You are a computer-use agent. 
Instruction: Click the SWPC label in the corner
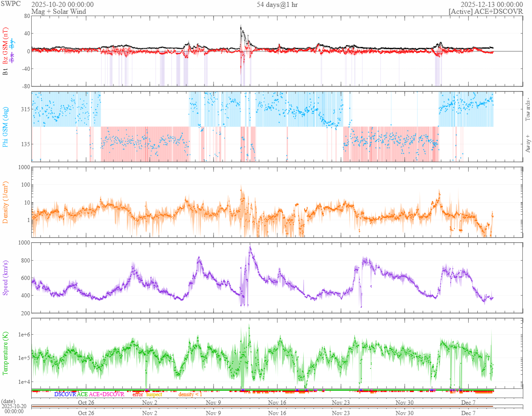click(11, 4)
